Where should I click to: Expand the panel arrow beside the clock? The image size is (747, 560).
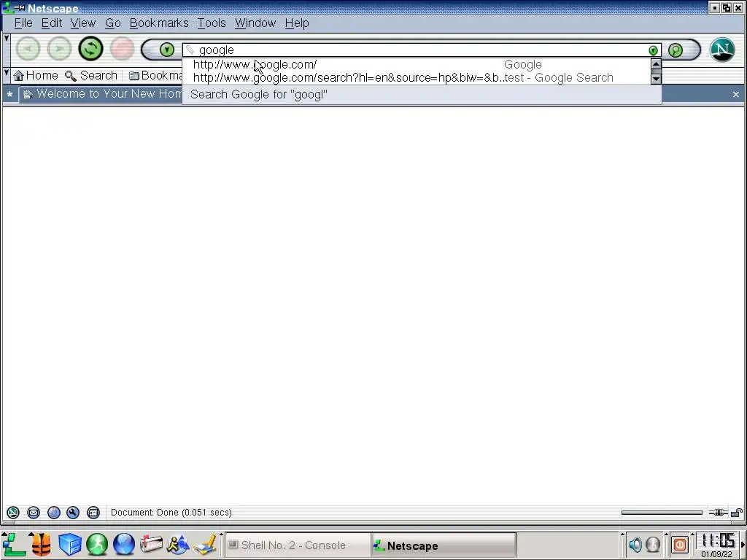pyautogui.click(x=743, y=544)
